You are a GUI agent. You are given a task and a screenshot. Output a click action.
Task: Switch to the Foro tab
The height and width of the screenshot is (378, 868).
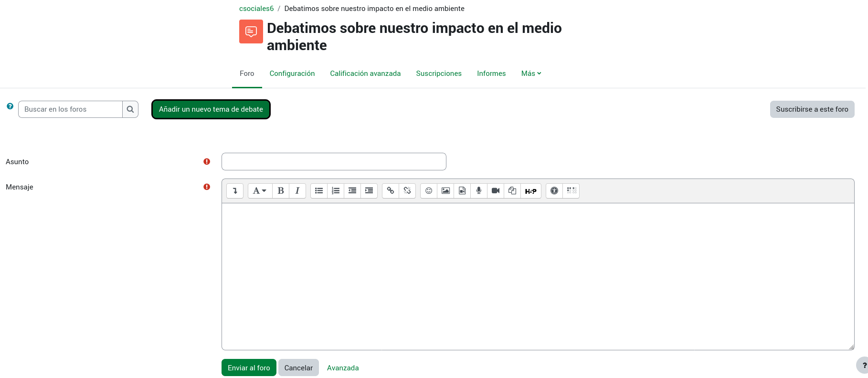click(247, 73)
